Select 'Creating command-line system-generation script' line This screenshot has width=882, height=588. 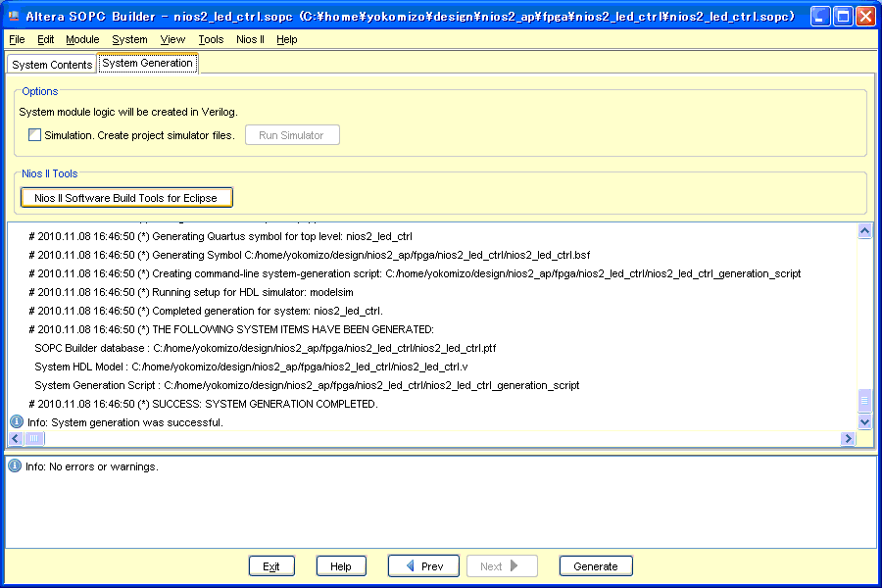coord(415,273)
